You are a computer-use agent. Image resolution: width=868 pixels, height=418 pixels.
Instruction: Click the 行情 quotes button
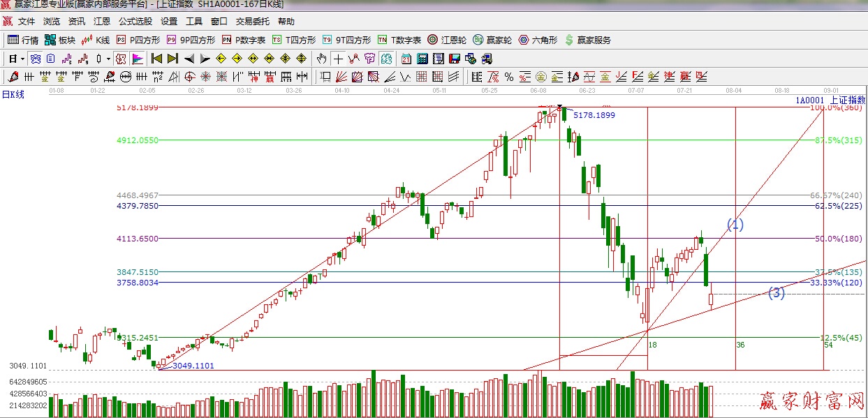coord(23,40)
